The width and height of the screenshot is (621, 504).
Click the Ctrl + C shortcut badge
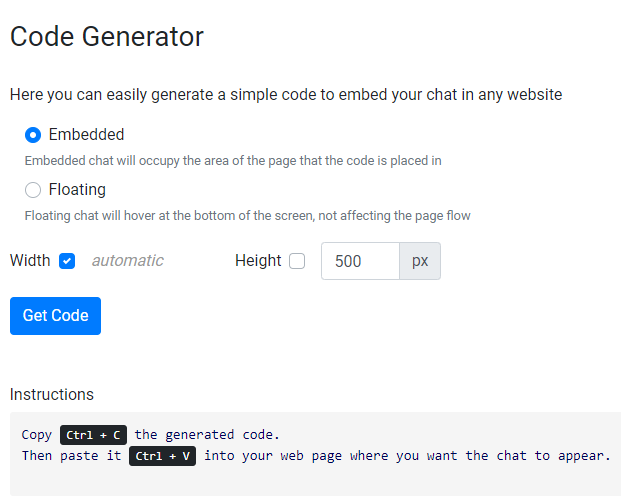tap(93, 435)
